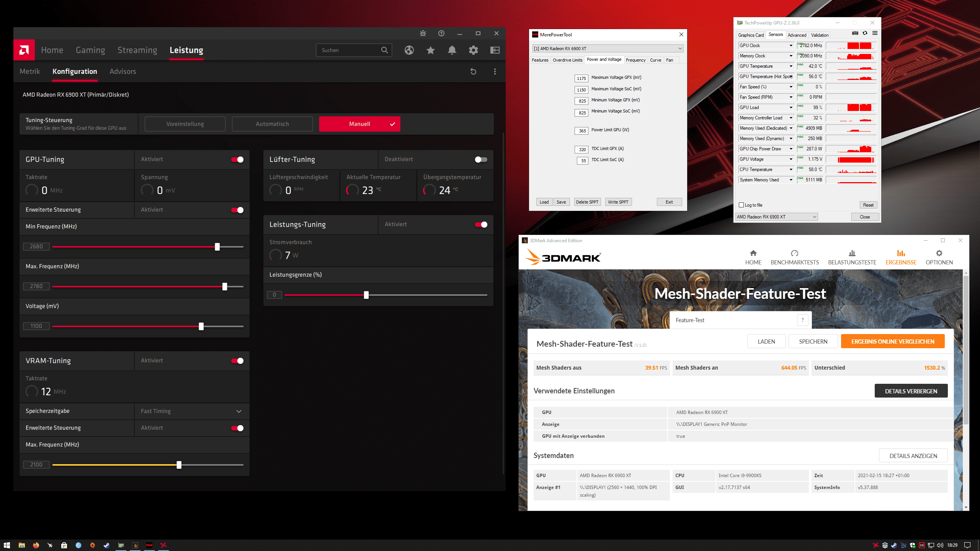Open the web browser globe icon

click(409, 50)
